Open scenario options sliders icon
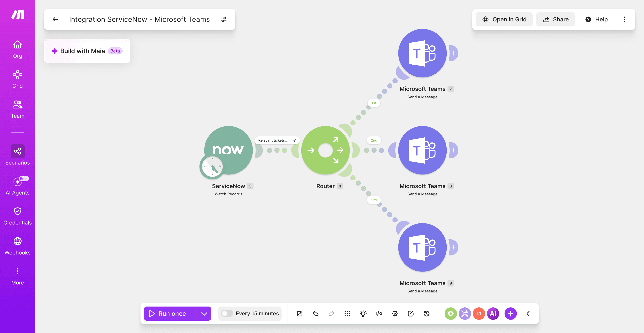The width and height of the screenshot is (644, 333). tap(224, 19)
